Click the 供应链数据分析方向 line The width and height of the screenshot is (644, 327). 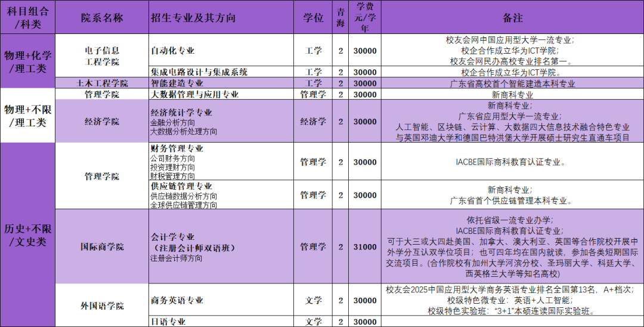point(184,196)
